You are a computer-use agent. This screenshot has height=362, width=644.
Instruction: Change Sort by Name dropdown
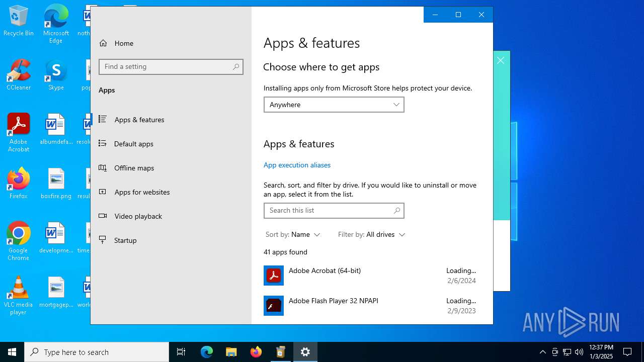[x=293, y=235]
